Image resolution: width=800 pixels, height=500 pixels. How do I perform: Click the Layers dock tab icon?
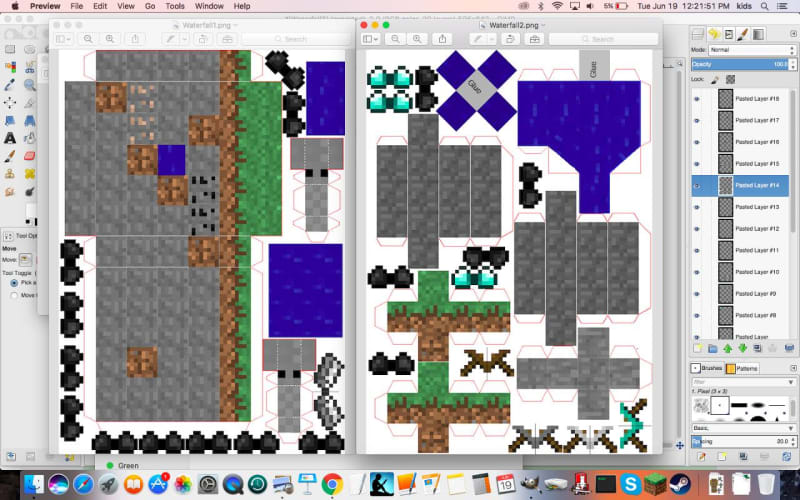coord(697,34)
